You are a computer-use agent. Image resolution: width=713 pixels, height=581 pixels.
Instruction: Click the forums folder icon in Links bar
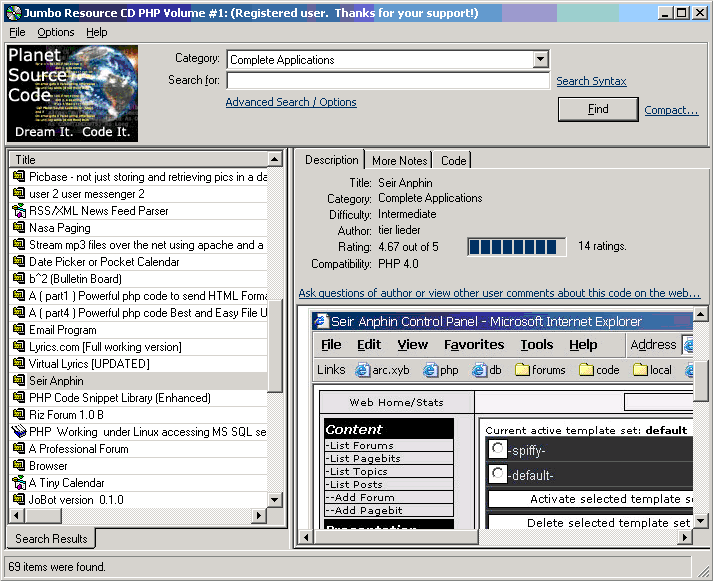click(x=522, y=370)
